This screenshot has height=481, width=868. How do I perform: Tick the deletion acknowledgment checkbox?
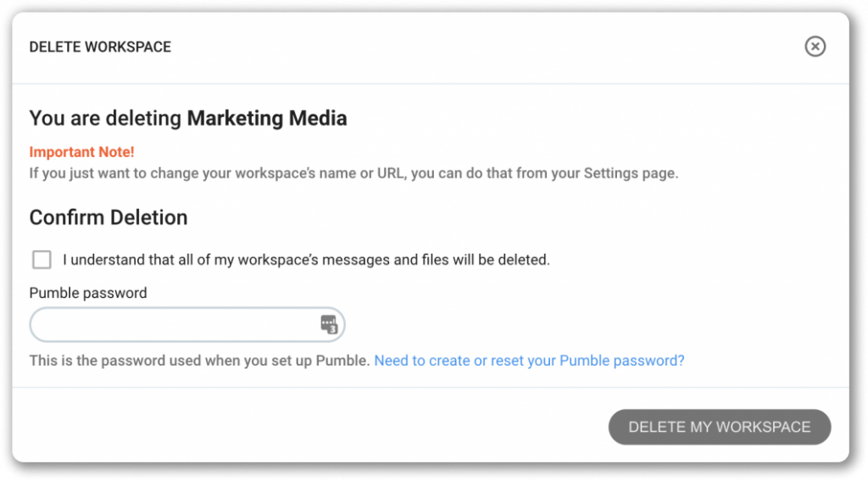tap(42, 260)
